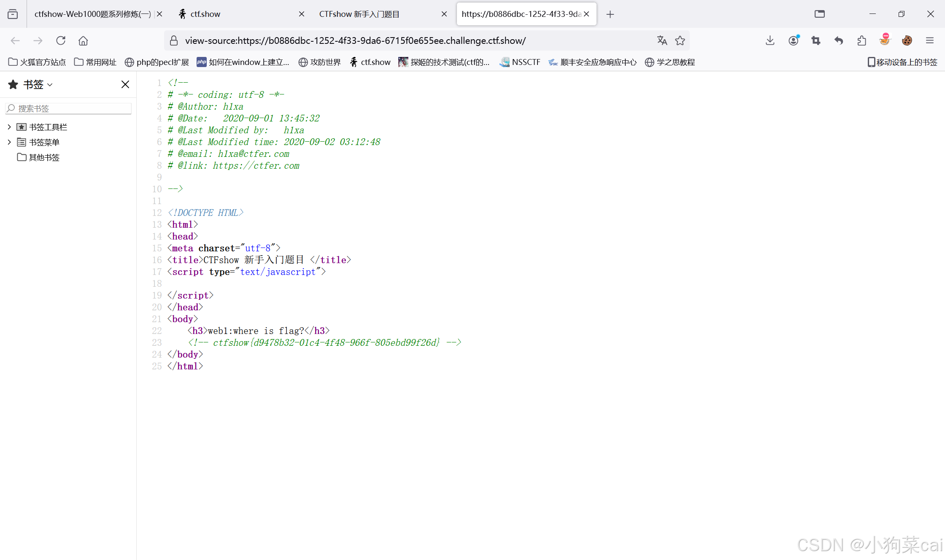The height and width of the screenshot is (560, 945).
Task: Open the hamburger application menu
Action: point(930,40)
